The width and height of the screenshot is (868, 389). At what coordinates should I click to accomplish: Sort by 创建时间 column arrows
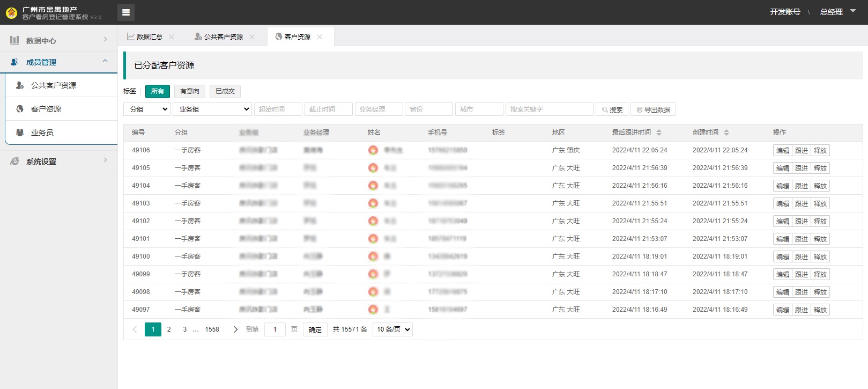(726, 133)
